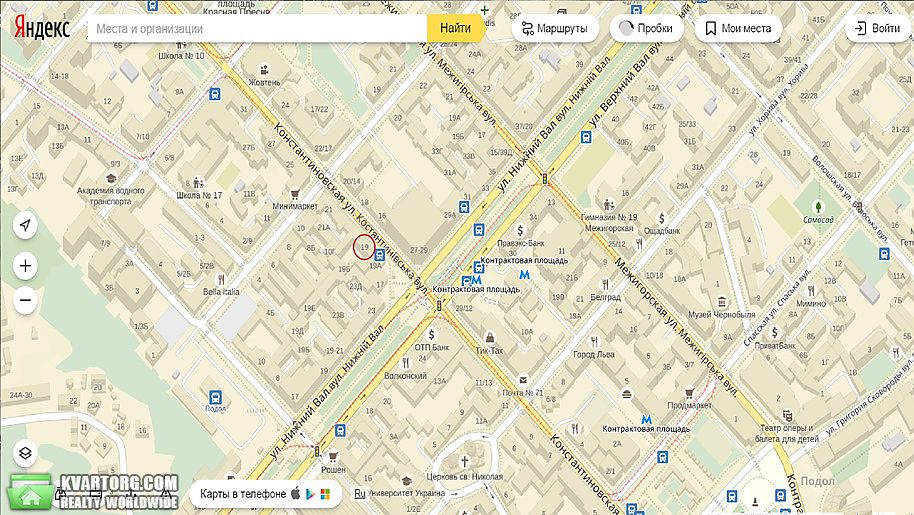Select the Белград restaurant marker
Image resolution: width=914 pixels, height=515 pixels.
coord(606,284)
